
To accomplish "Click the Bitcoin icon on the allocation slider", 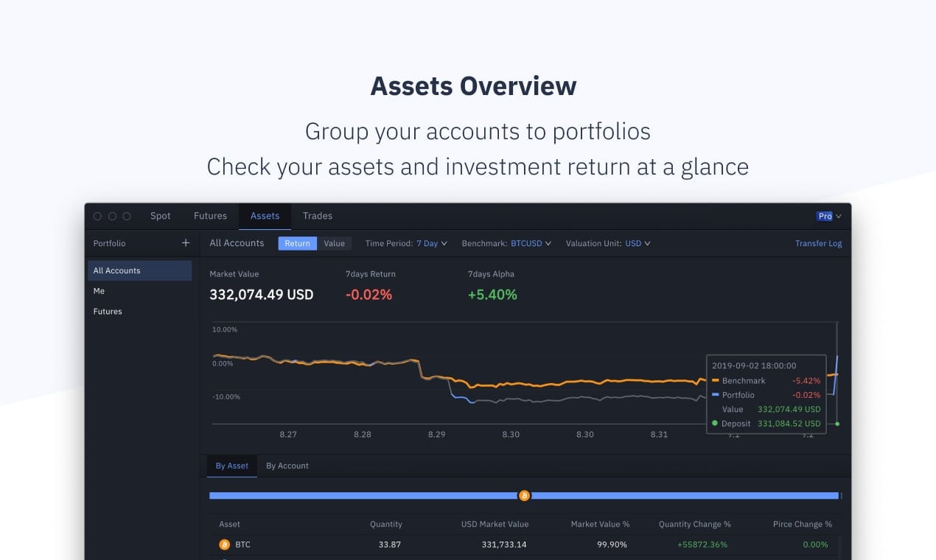I will coord(524,495).
